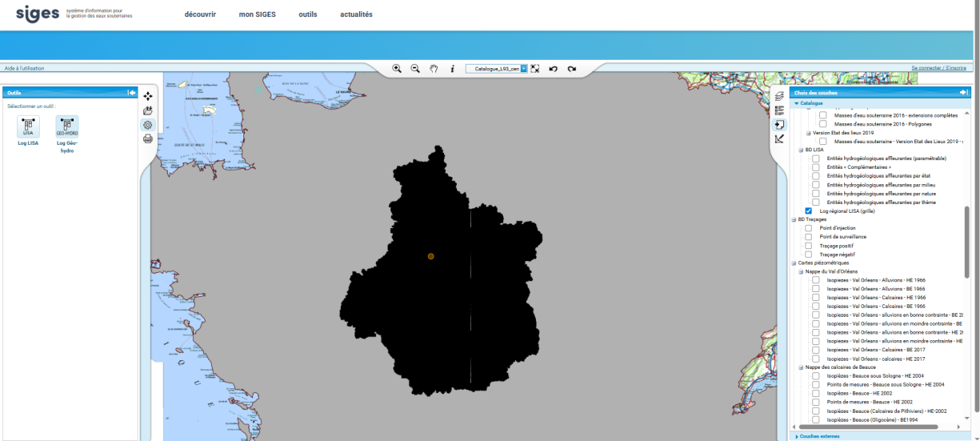
Task: Zoom to the full map extent
Action: coord(535,69)
